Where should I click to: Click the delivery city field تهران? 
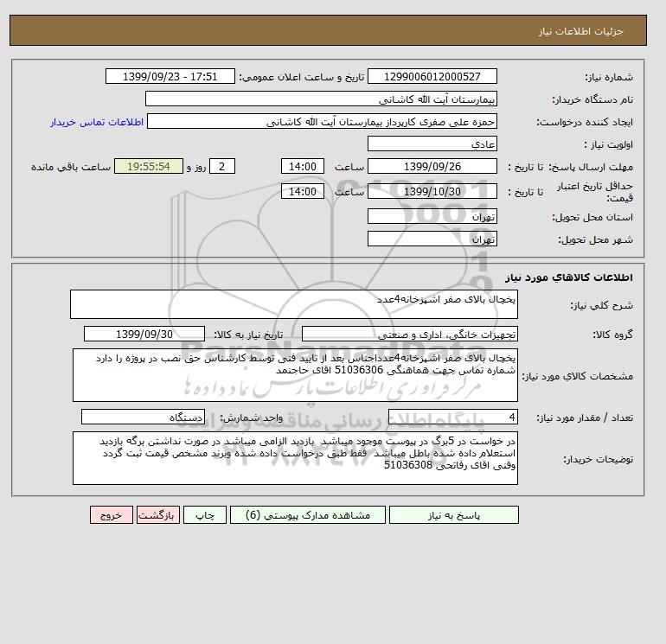432,239
